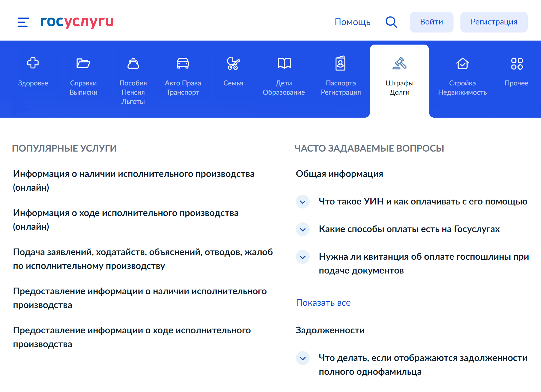Open Информация о наличии исполнительного производства (онлайн)
This screenshot has width=541, height=392.
(x=134, y=181)
